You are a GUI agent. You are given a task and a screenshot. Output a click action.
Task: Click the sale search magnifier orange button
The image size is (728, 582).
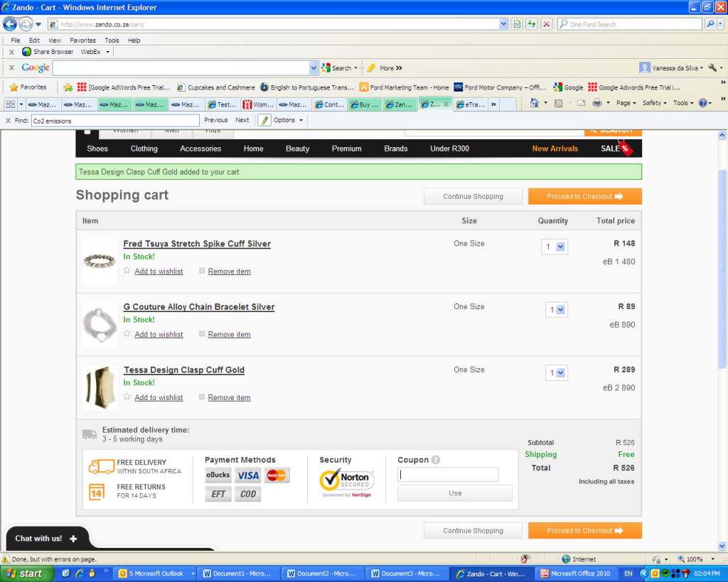(x=613, y=131)
